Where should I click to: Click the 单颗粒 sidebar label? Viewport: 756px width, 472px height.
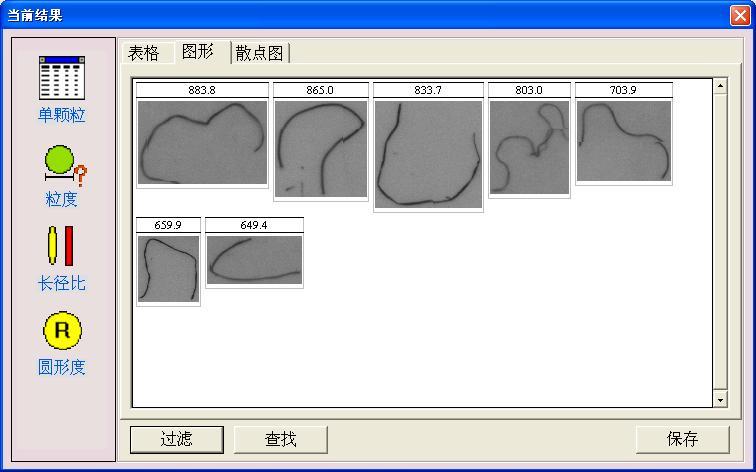(x=62, y=115)
